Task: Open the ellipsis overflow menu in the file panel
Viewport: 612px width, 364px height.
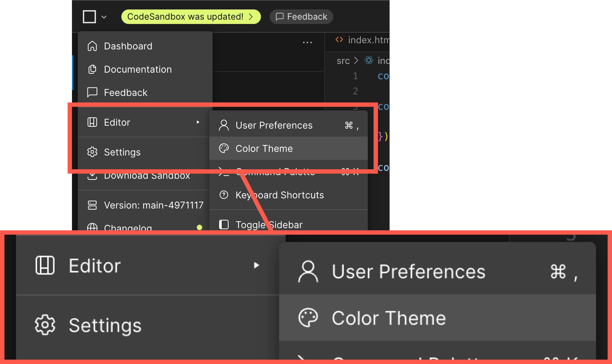Action: (307, 42)
